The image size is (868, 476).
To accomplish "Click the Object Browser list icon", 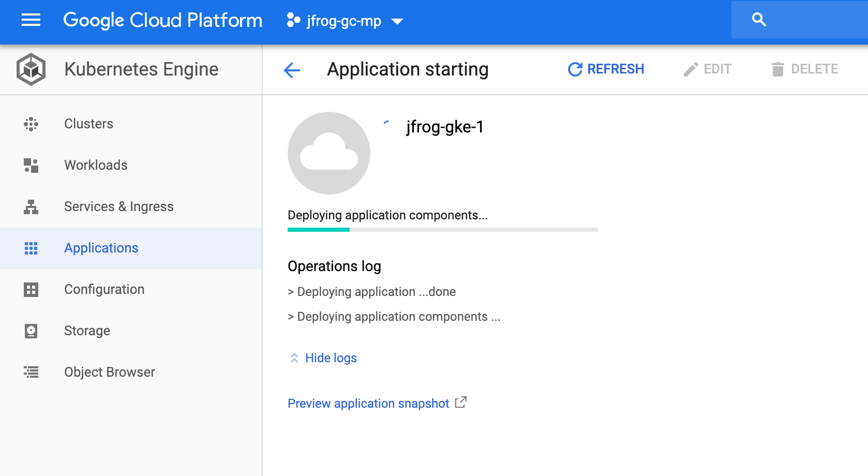I will [31, 372].
